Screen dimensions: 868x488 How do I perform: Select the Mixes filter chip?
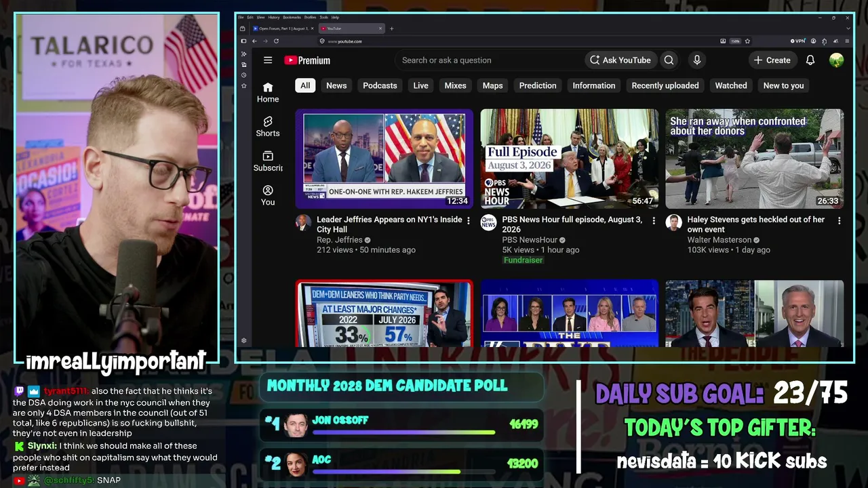[x=455, y=85]
